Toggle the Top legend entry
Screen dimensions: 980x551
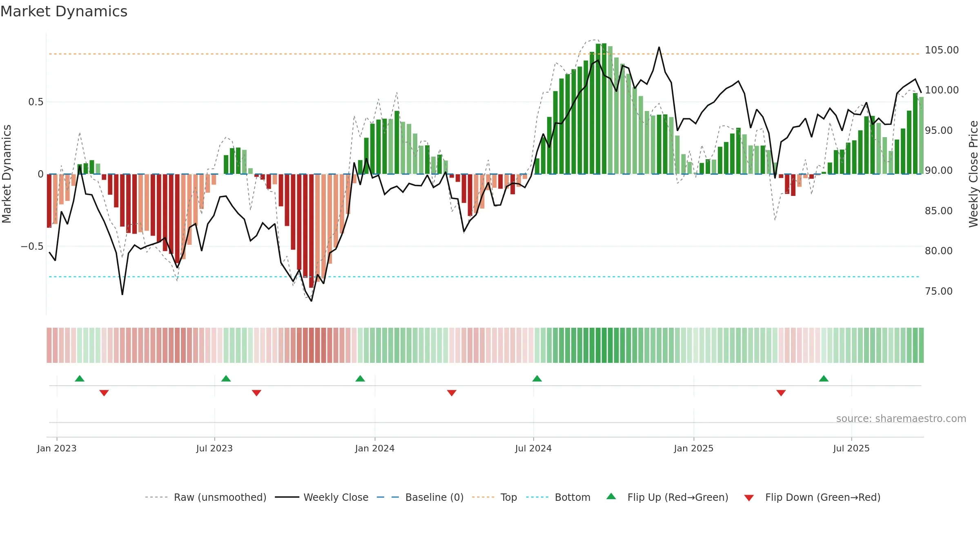tap(494, 497)
